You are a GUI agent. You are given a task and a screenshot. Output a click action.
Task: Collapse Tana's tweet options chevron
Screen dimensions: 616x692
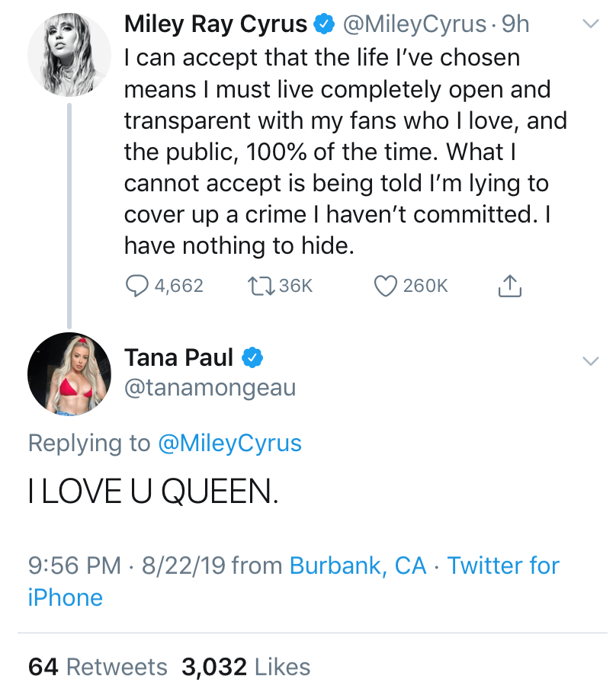pos(590,361)
